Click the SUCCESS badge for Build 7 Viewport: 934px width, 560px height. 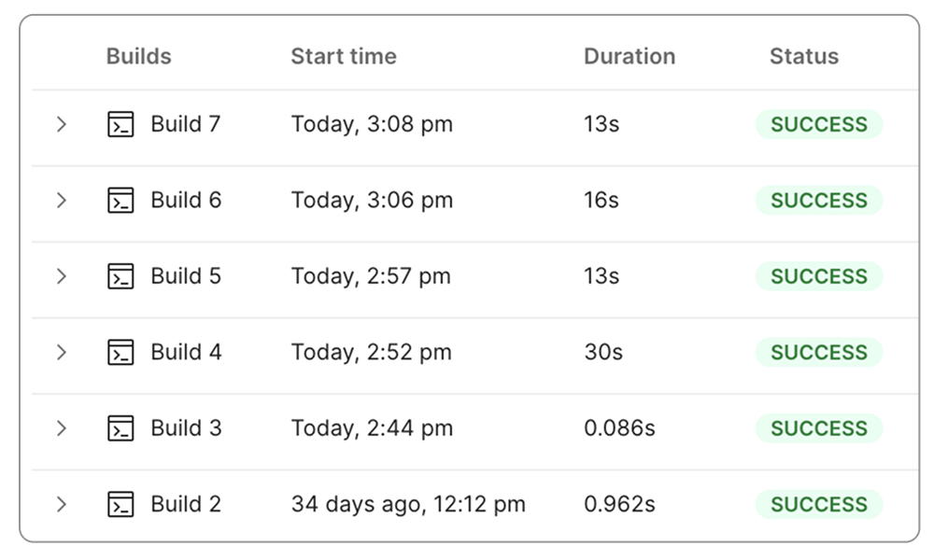tap(818, 123)
